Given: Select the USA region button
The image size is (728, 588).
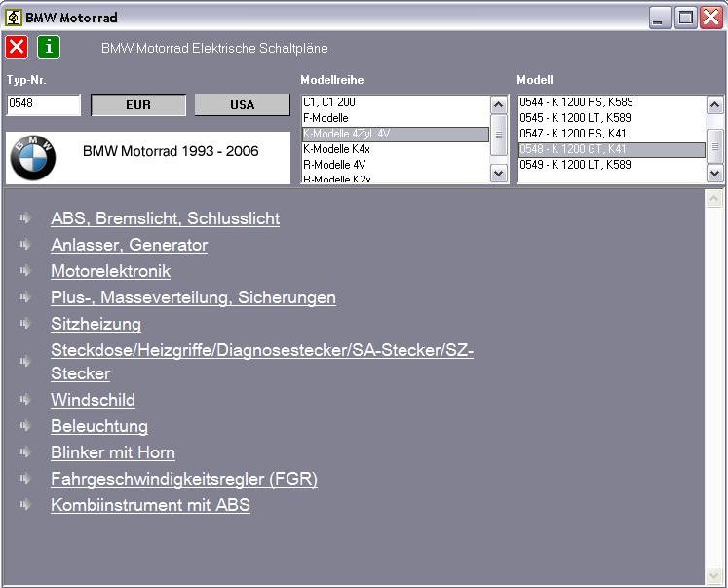Looking at the screenshot, I should click(x=243, y=105).
